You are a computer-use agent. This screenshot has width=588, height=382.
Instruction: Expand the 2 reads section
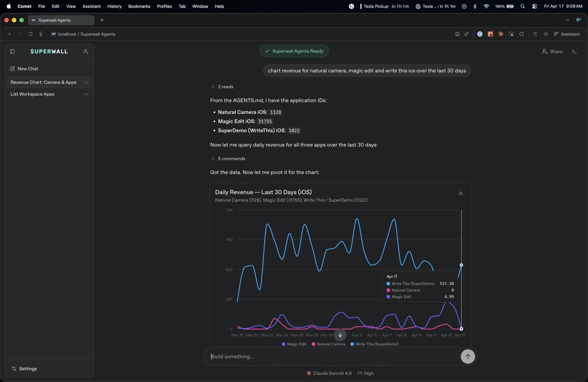coord(222,87)
